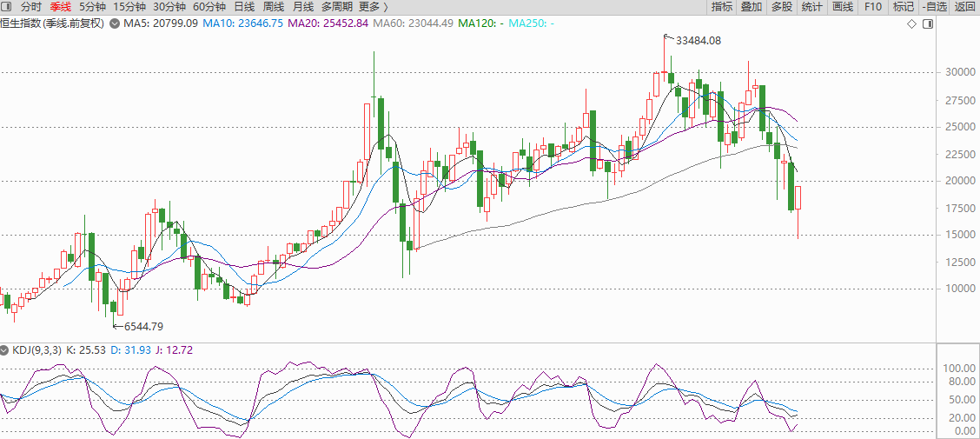Click the candlestick at the 33484.08 peak
Image resolution: width=980 pixels, height=439 pixels.
click(x=665, y=72)
